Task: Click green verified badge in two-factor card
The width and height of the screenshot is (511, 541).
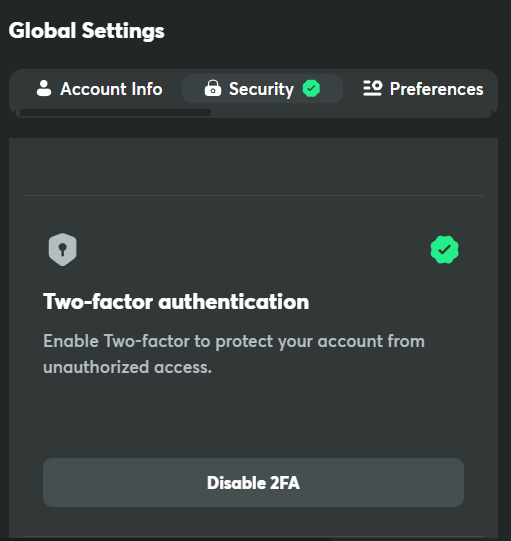Action: click(x=444, y=249)
